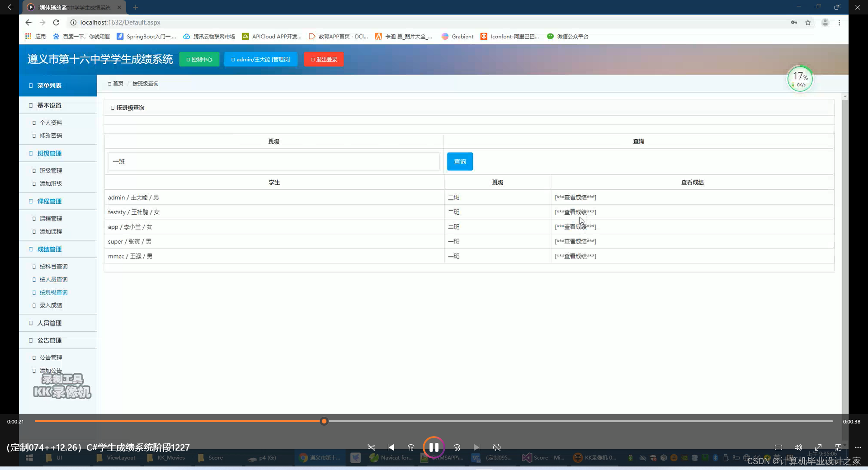Rewind 10 seconds
This screenshot has height=470, width=868.
(x=411, y=447)
